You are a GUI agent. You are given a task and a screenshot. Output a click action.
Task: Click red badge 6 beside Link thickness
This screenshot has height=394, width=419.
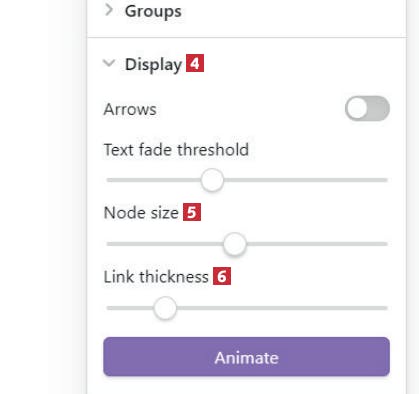pyautogui.click(x=222, y=276)
